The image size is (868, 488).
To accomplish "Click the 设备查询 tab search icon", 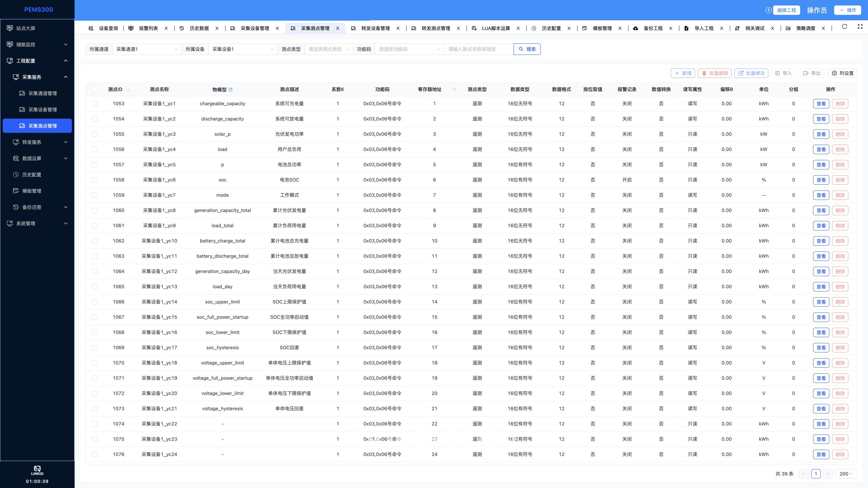I will click(x=91, y=28).
